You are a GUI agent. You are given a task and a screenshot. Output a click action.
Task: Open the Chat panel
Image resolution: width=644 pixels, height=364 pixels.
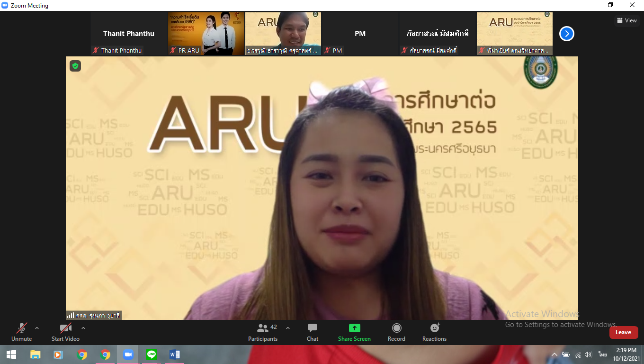[x=313, y=332]
